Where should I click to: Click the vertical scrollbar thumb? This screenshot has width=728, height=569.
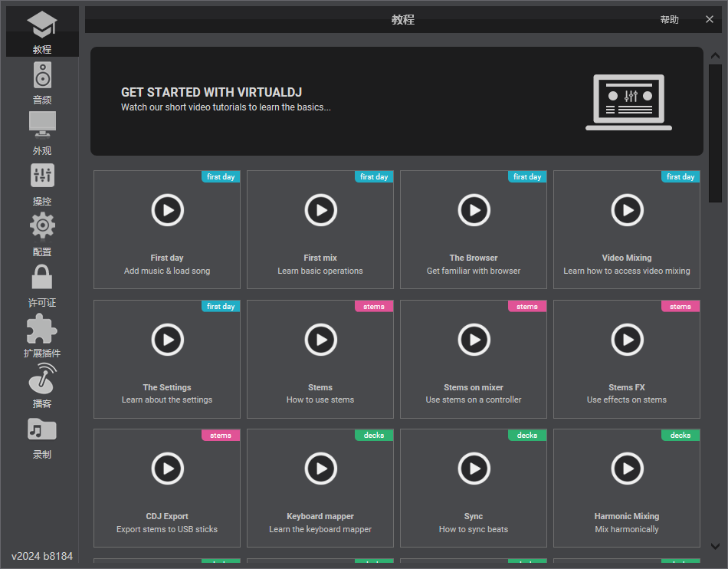pyautogui.click(x=715, y=133)
